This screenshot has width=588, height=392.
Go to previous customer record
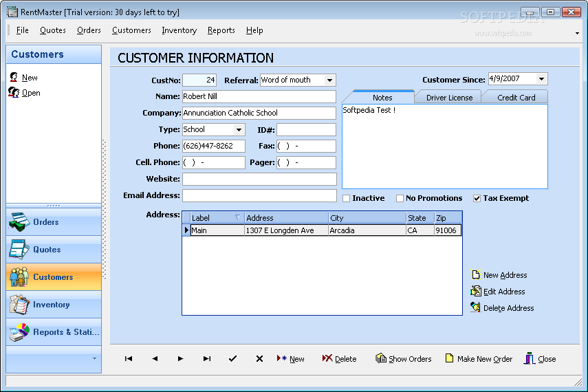point(155,358)
